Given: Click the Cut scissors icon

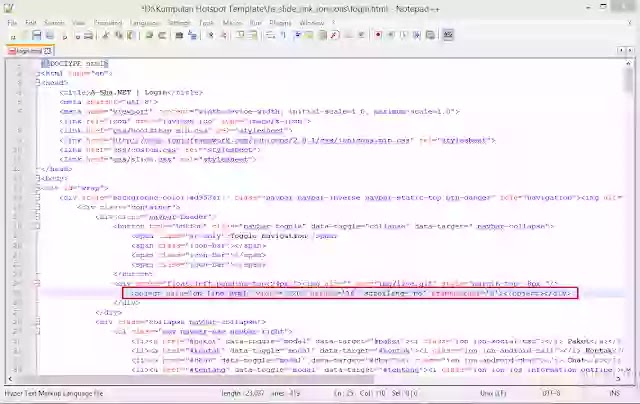Looking at the screenshot, I should click(x=106, y=36).
